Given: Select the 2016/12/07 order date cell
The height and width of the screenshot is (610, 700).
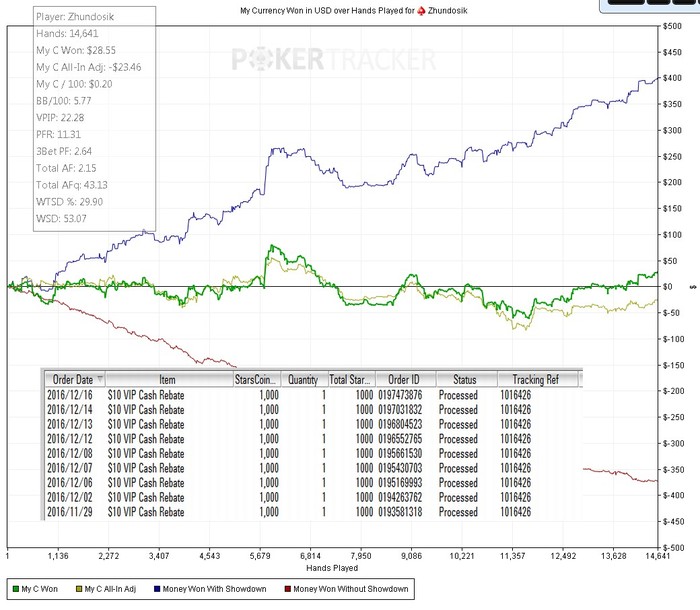Looking at the screenshot, I should pos(70,468).
